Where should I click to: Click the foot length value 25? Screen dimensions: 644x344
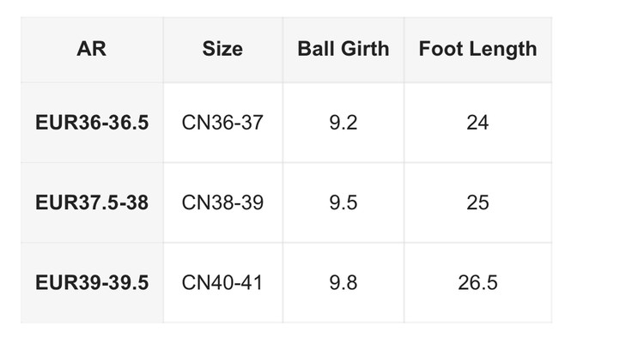(477, 202)
